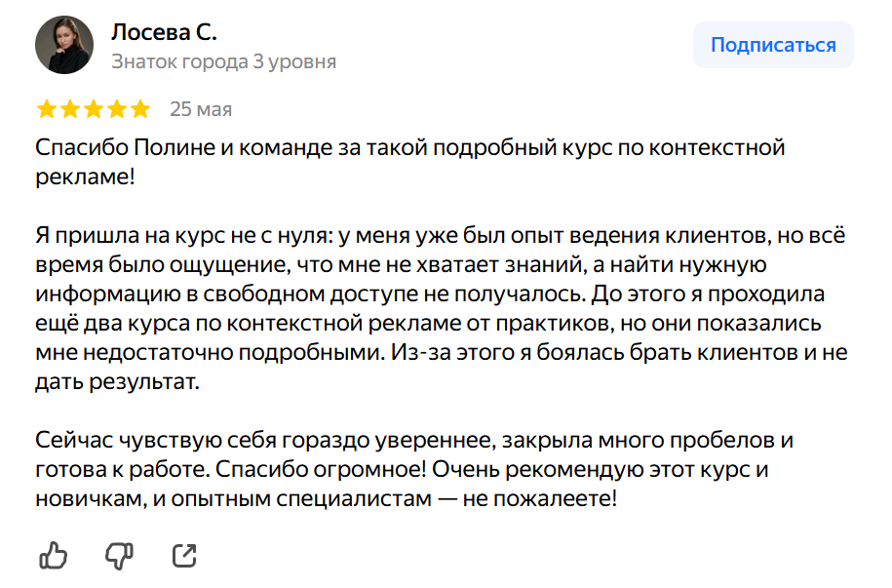The height and width of the screenshot is (588, 892).
Task: Click the fourth rating star
Action: (117, 108)
